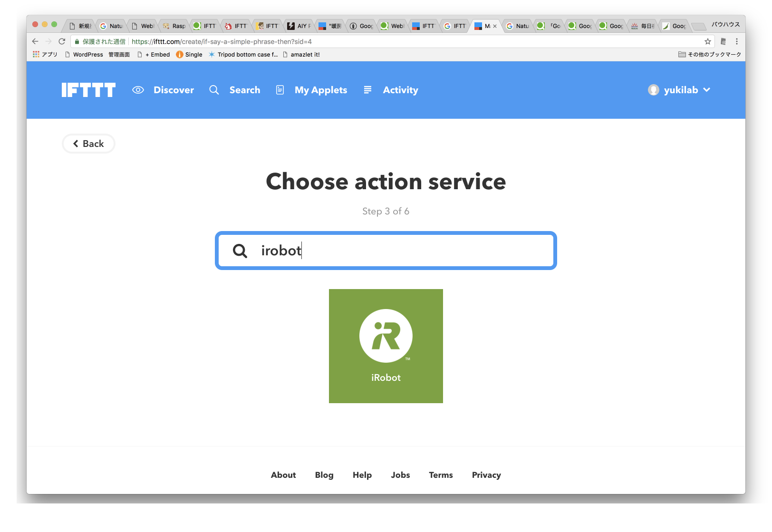Open the About footer link
Screen dimensions: 772x532
pyautogui.click(x=283, y=475)
